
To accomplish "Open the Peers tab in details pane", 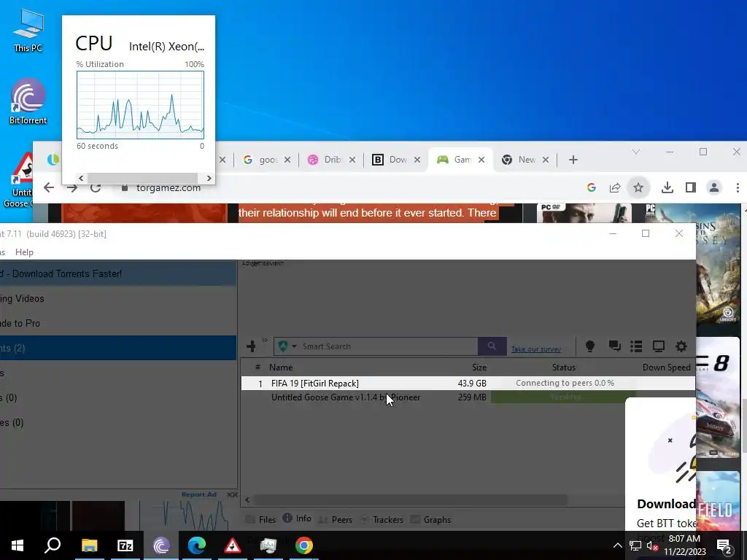I will pos(336,519).
